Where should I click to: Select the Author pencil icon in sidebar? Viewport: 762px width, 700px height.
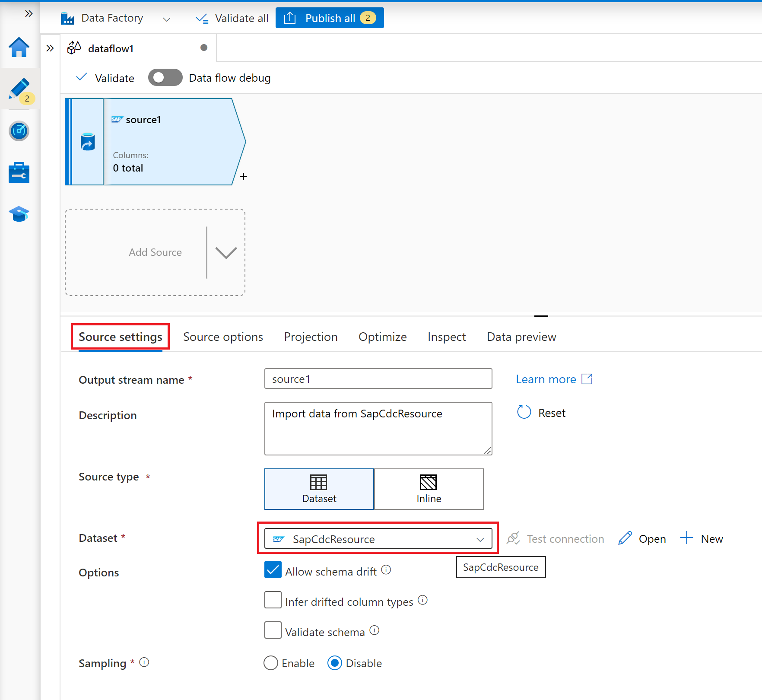tap(19, 89)
